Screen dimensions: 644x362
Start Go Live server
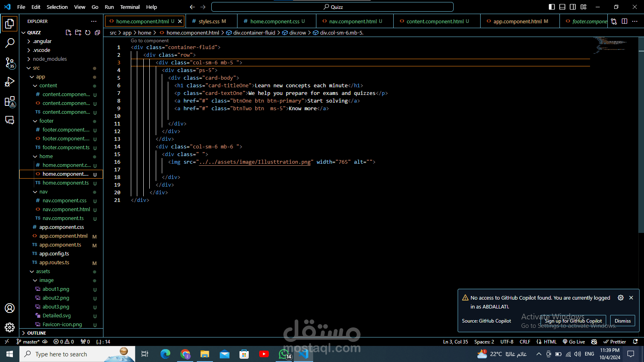[574, 341]
